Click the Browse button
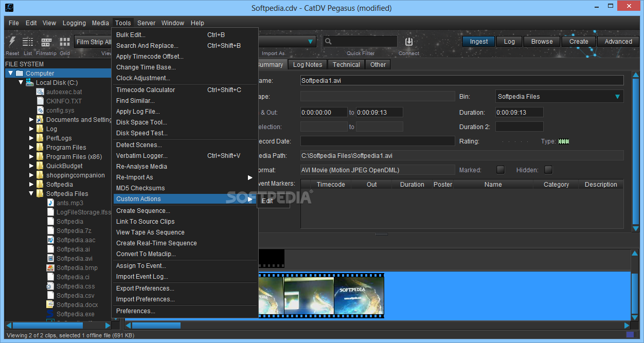The width and height of the screenshot is (644, 343). [x=542, y=42]
